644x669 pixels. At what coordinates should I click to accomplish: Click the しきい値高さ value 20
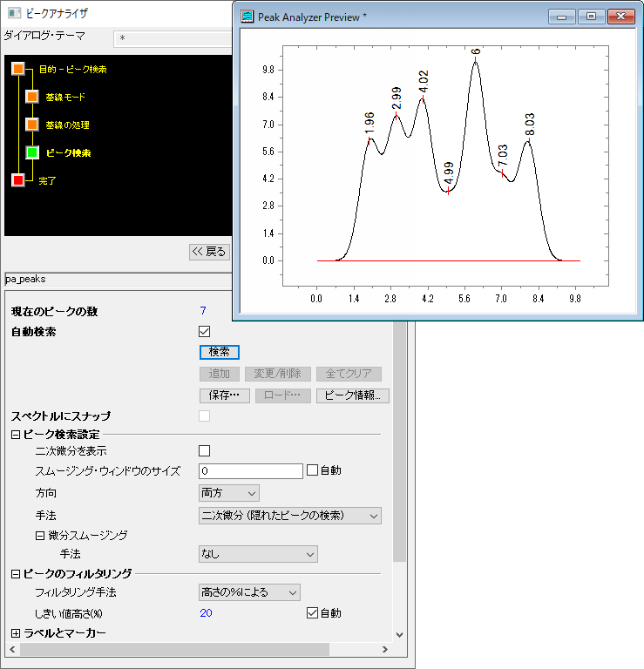[207, 613]
